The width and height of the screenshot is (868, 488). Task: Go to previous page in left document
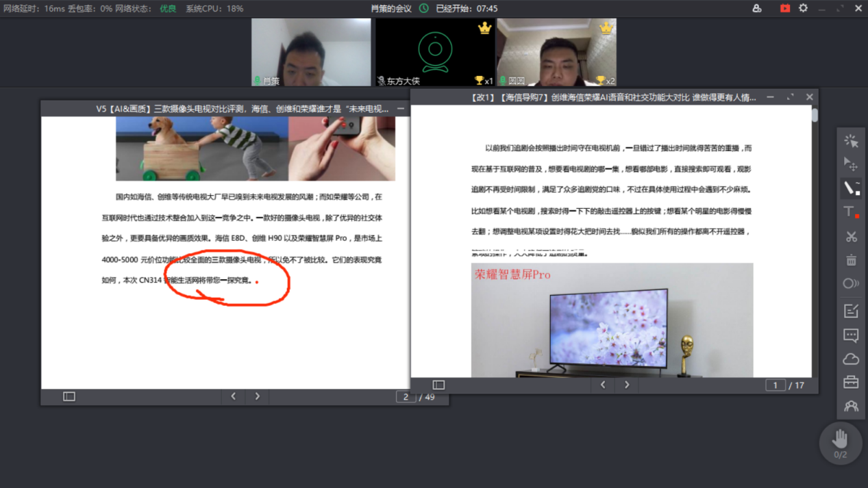[233, 396]
